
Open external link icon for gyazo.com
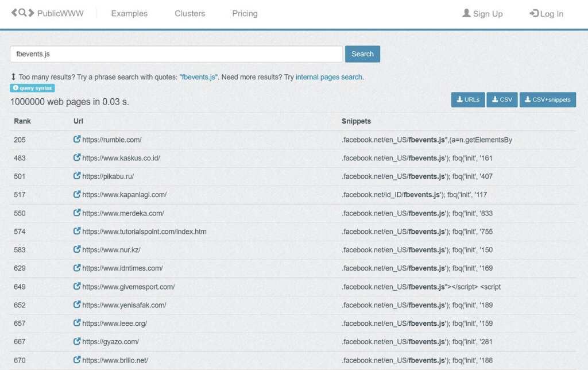(x=77, y=342)
